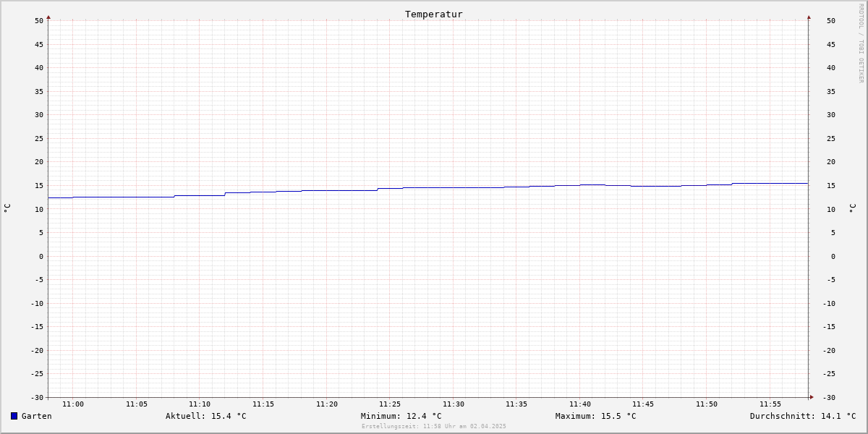The width and height of the screenshot is (868, 434).
Task: Click the red arrow at the time axis end
Action: coord(812,397)
